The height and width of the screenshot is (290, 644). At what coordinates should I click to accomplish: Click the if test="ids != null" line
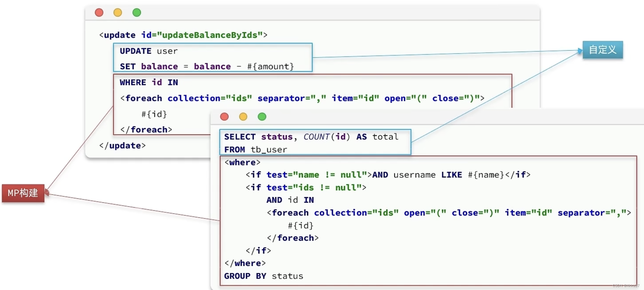coord(306,187)
